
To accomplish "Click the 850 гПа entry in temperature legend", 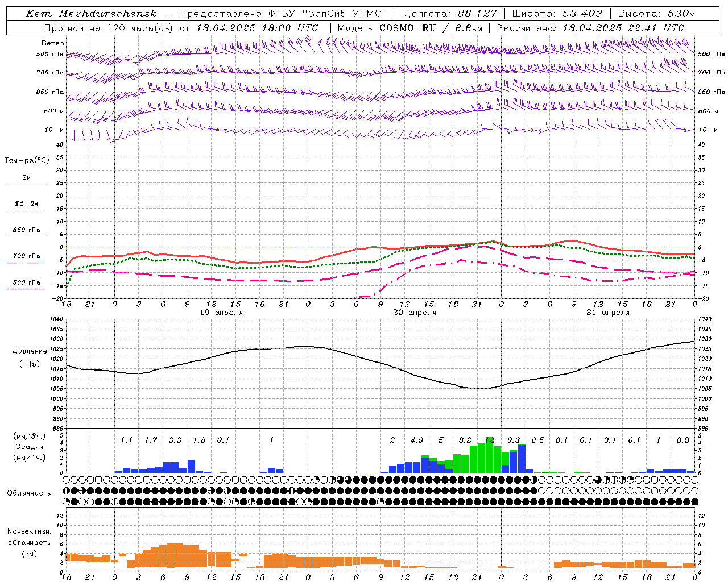I will point(26,230).
